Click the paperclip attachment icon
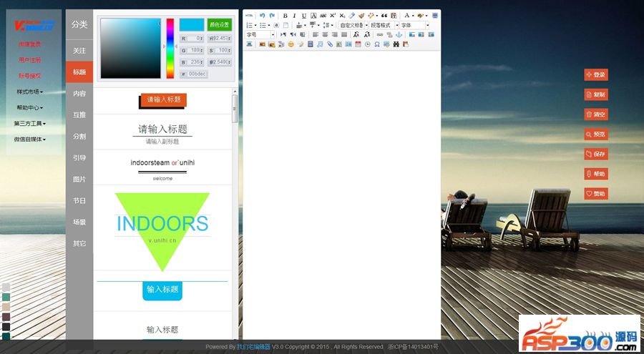The image size is (644, 354). tap(330, 44)
